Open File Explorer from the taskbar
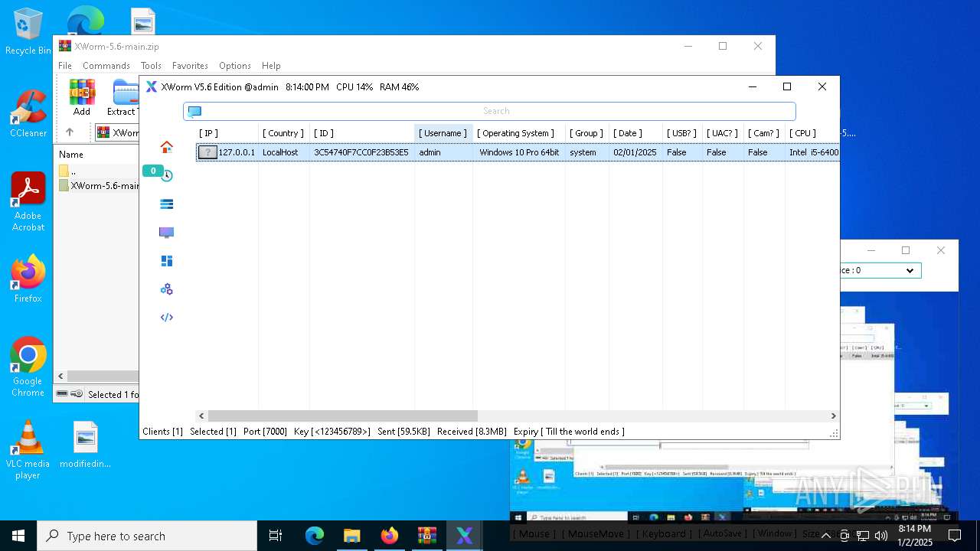Screen dimensions: 980x551 pyautogui.click(x=352, y=536)
